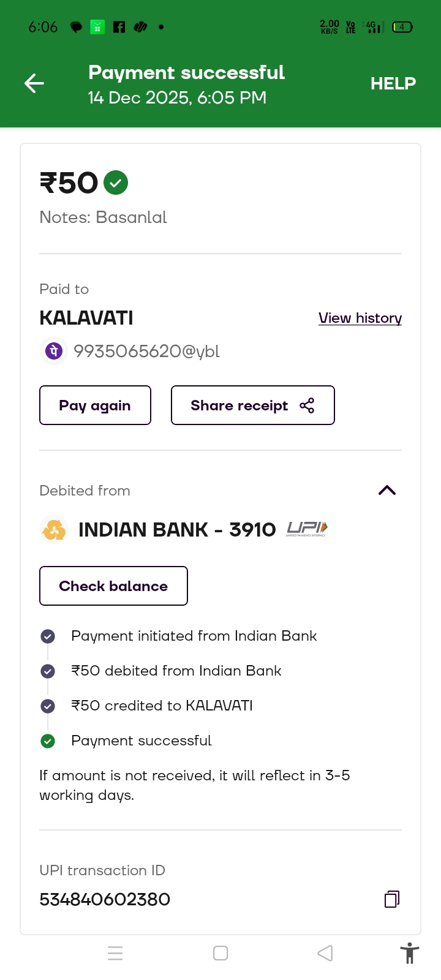Open the Android recent apps menu
441x980 pixels.
(x=115, y=953)
